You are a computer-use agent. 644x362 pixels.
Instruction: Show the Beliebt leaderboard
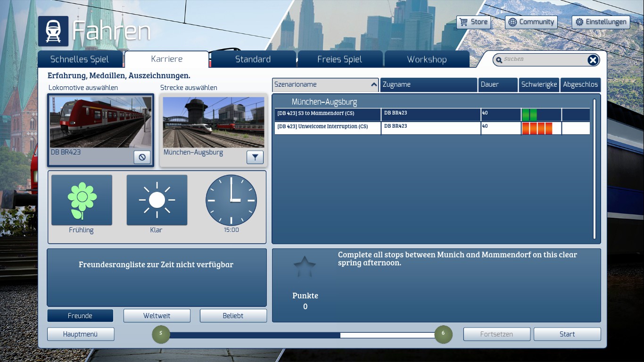(233, 316)
